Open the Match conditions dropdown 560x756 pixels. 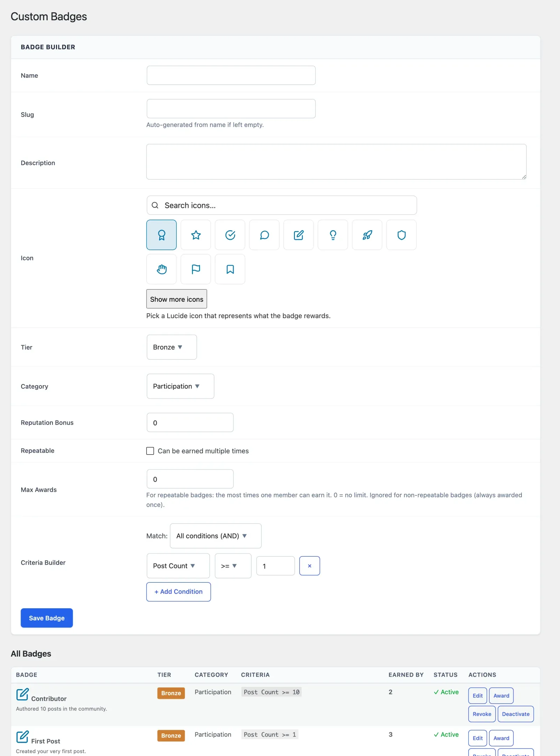tap(216, 536)
